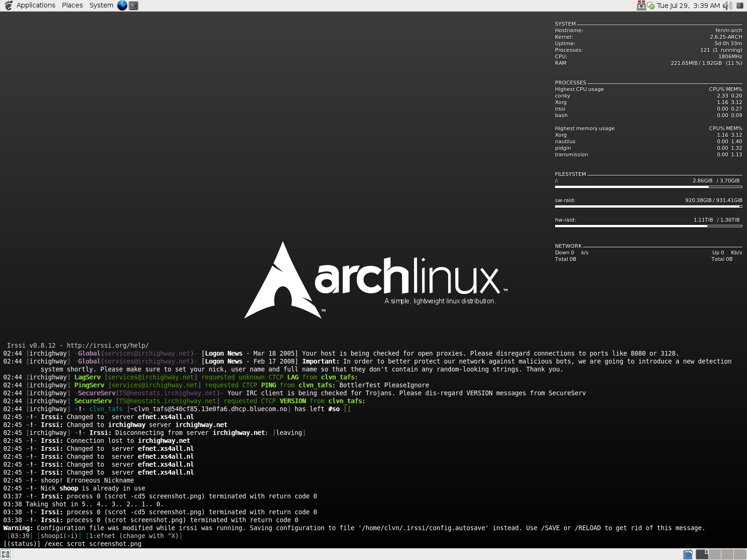Image resolution: width=747 pixels, height=560 pixels.
Task: Launch terminal from the top-left panel launcher
Action: [134, 6]
